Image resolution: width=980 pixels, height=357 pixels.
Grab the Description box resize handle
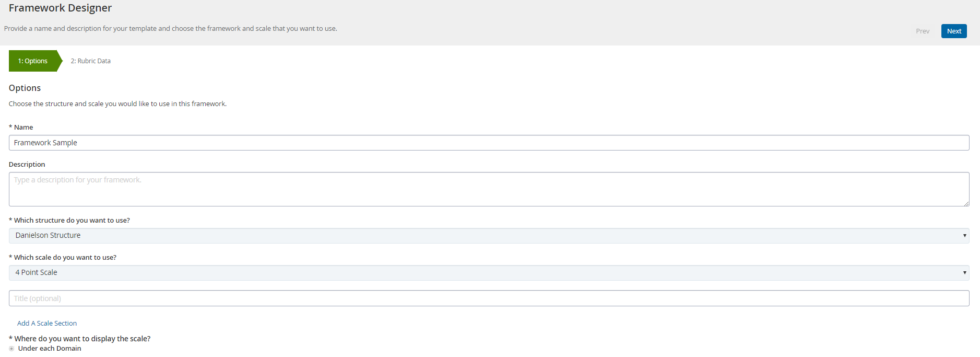(966, 203)
